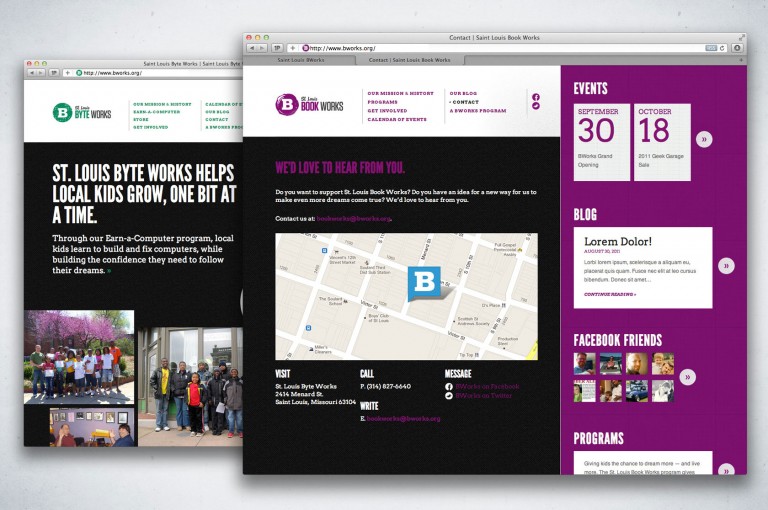Viewport: 768px width, 510px height.
Task: Go forward in the rear Byte Works browser window
Action: (x=40, y=73)
